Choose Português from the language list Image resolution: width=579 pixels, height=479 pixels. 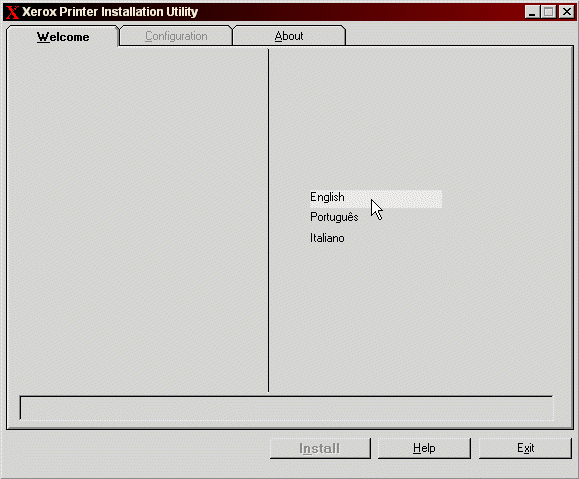pyautogui.click(x=334, y=217)
